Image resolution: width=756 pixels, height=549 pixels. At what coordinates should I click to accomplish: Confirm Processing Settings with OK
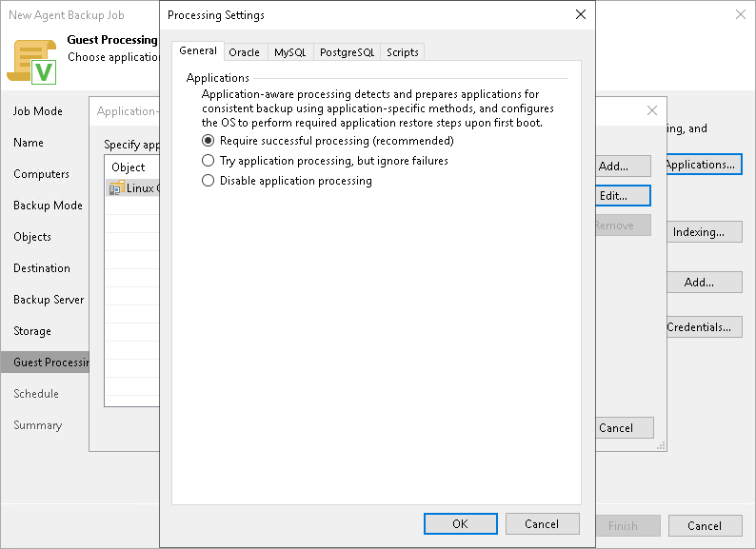[x=461, y=524]
